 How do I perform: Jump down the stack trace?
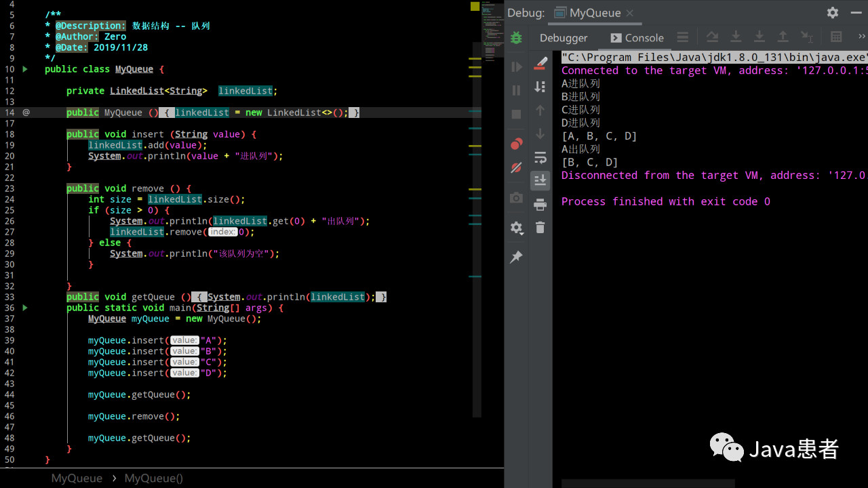point(540,134)
